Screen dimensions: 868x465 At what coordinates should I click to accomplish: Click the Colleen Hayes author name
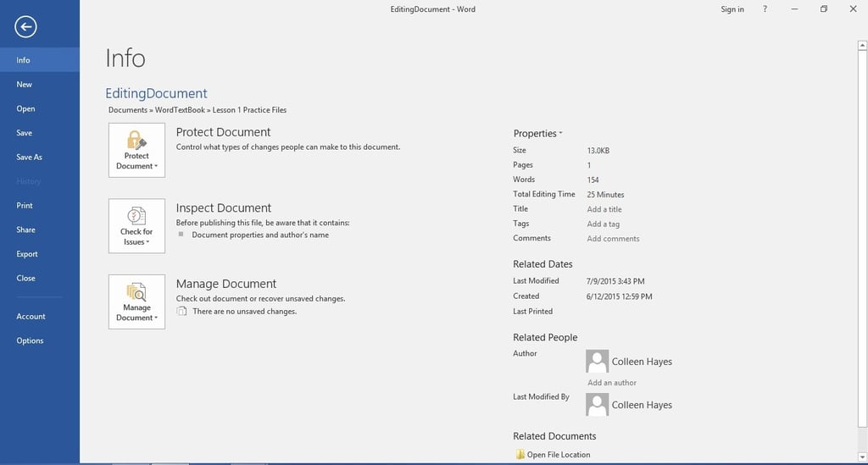coord(642,362)
